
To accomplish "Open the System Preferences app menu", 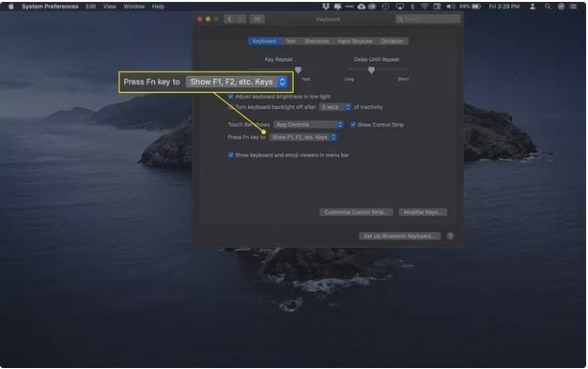I will click(x=50, y=7).
